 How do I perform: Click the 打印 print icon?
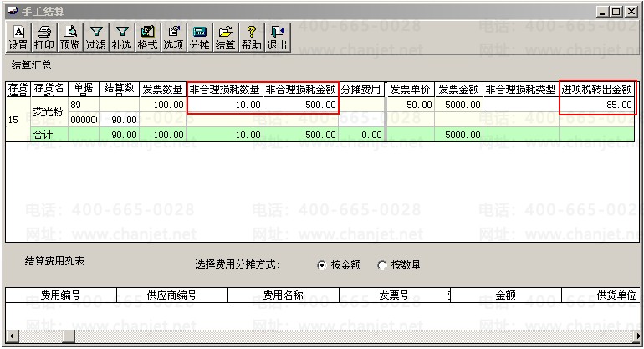[x=44, y=38]
